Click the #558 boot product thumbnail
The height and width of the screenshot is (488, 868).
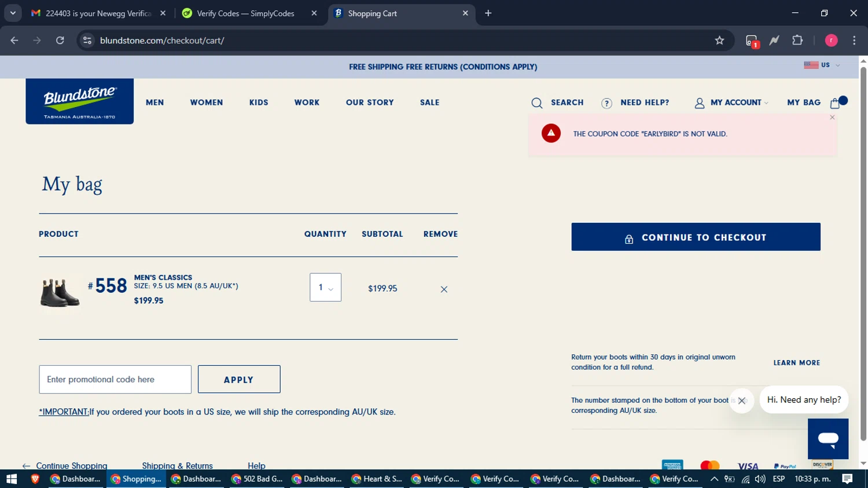[60, 292]
